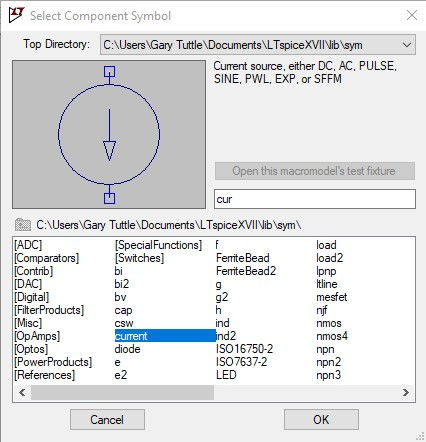Open the [SpecialFunctions] folder
426x442 pixels.
[158, 245]
